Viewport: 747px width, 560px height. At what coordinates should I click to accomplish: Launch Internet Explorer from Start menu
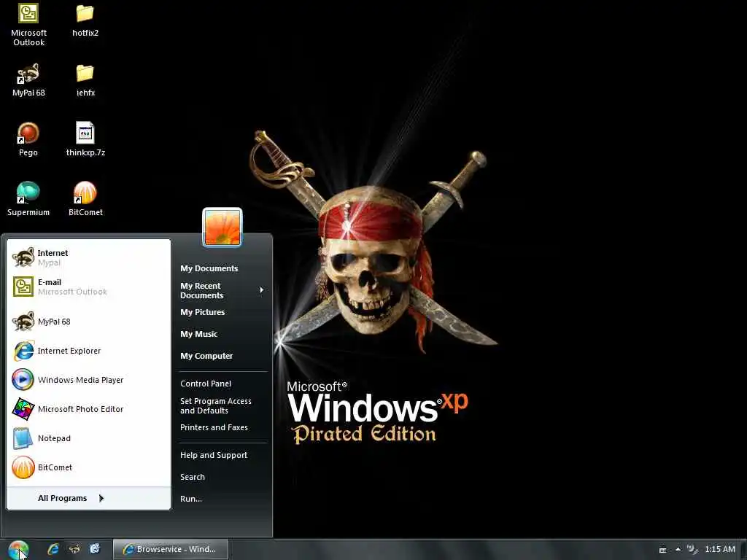click(x=88, y=351)
